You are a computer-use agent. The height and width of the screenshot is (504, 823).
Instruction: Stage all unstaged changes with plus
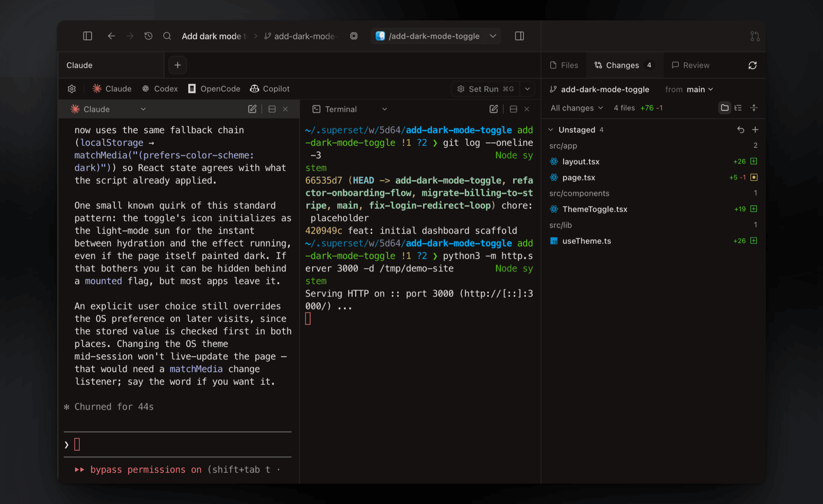pos(755,130)
